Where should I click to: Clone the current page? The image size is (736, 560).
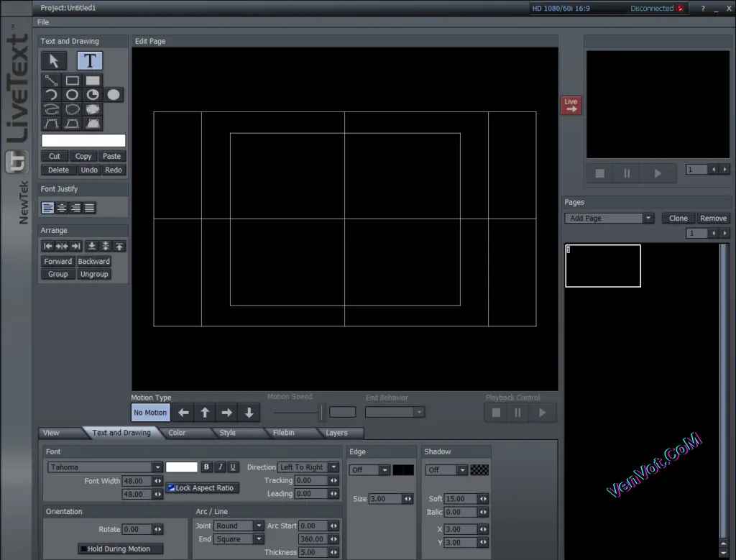tap(678, 218)
